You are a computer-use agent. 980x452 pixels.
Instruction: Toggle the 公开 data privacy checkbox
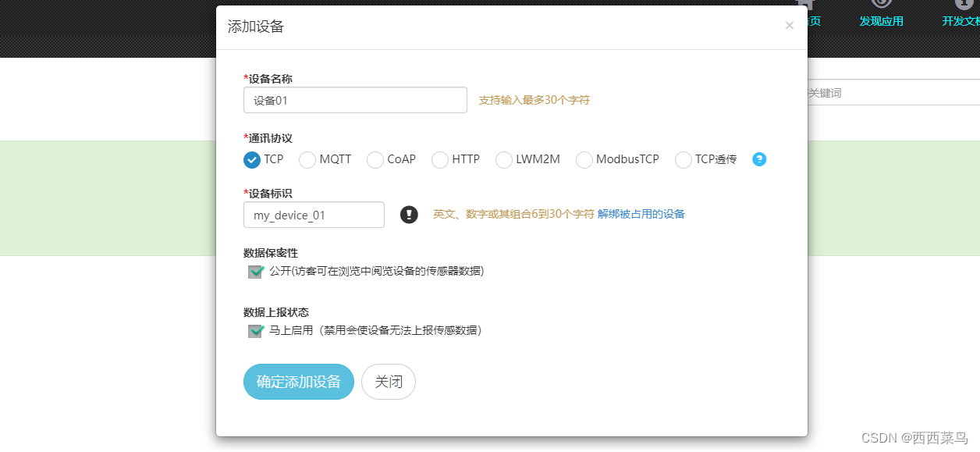click(x=255, y=272)
